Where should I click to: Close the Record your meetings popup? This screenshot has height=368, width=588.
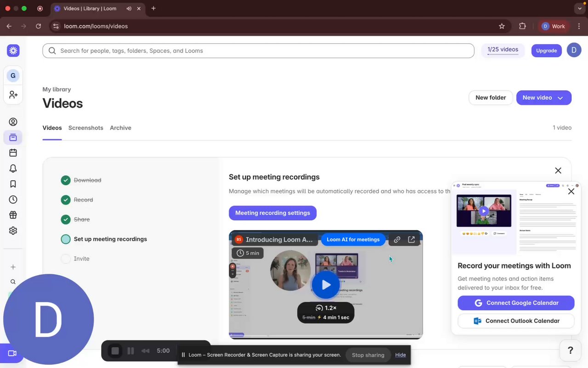click(571, 191)
